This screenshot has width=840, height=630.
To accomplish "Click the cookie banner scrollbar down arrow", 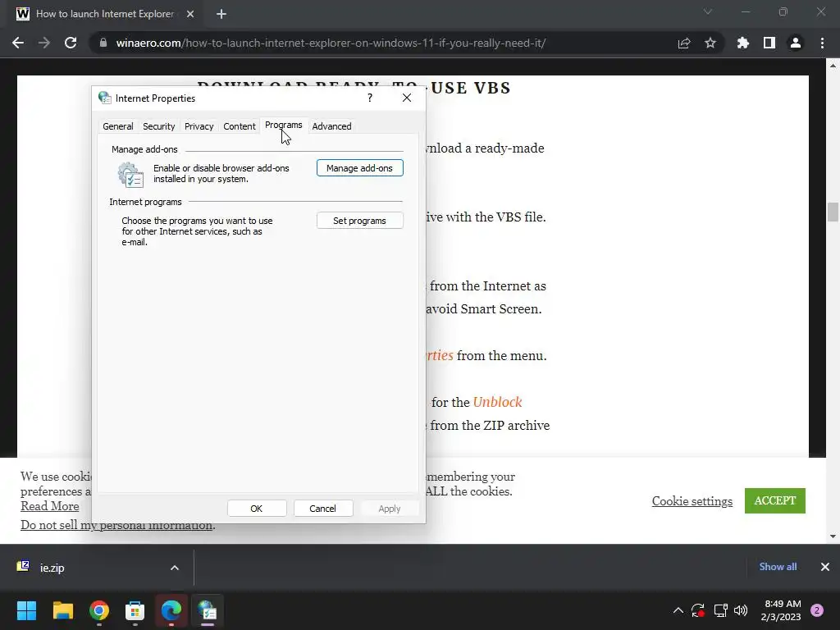I will pos(833,536).
